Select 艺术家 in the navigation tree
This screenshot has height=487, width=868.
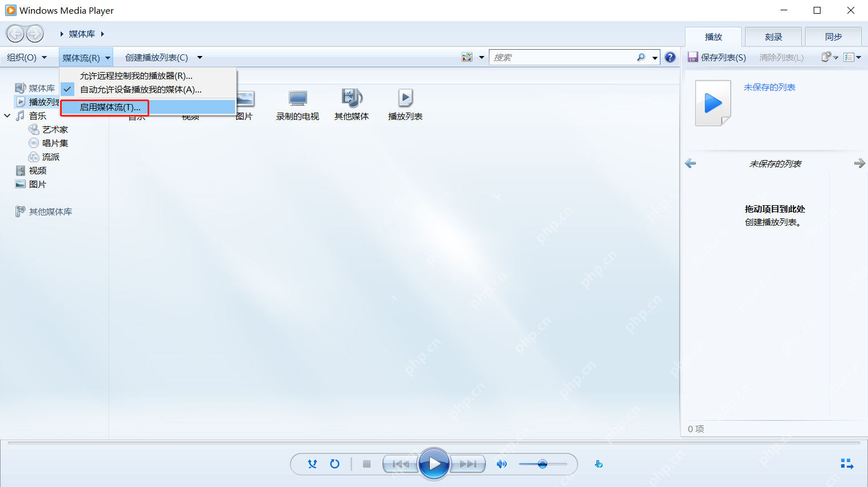(x=55, y=130)
